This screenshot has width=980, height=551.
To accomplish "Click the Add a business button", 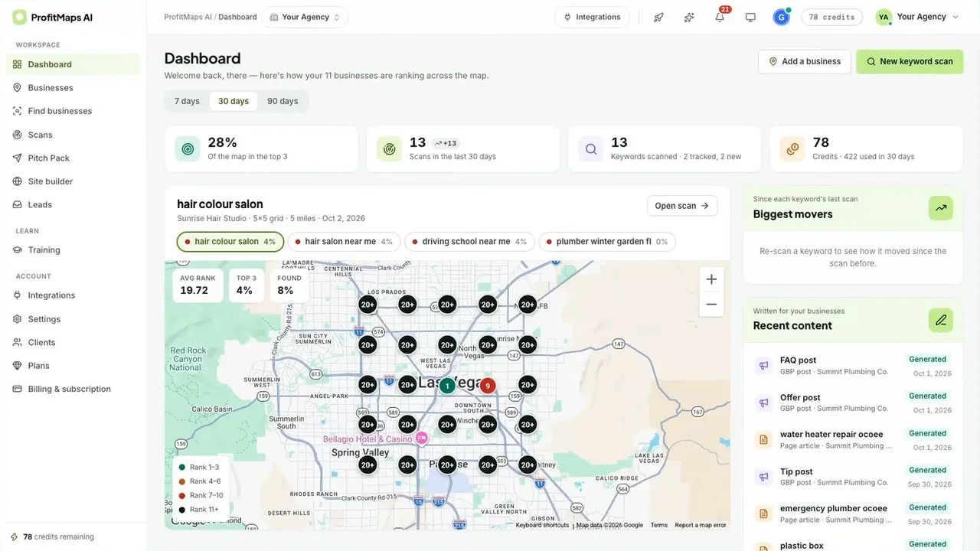I will click(x=805, y=62).
